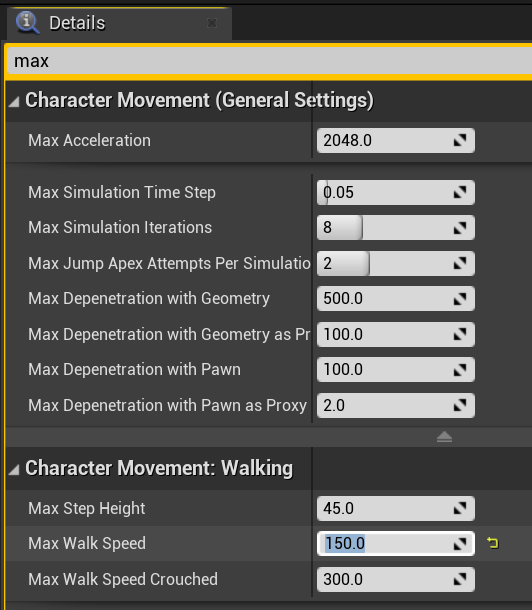This screenshot has width=532, height=610.
Task: Click Max Jump Apex Attempts slider field
Action: pyautogui.click(x=396, y=263)
